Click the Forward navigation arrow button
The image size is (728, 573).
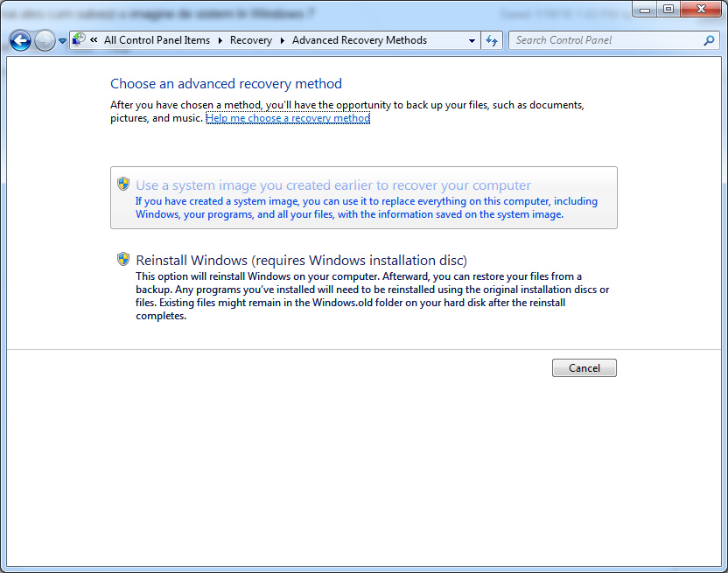[x=45, y=40]
